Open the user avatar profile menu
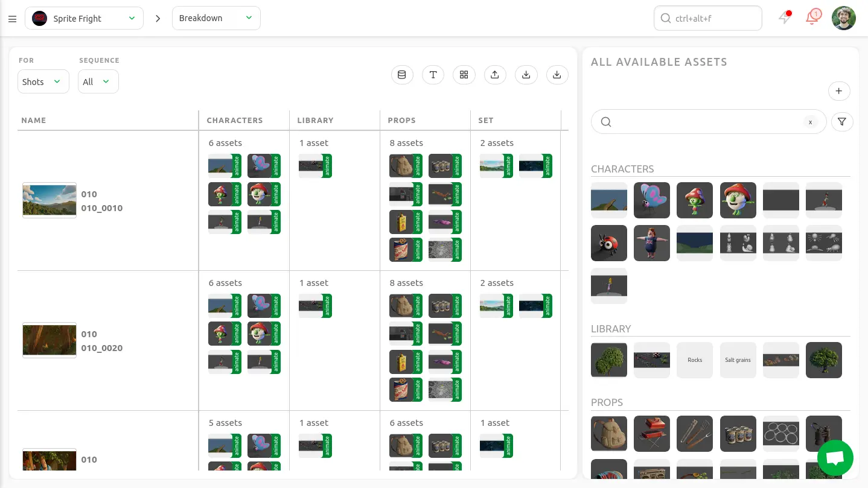The image size is (868, 488). 843,18
